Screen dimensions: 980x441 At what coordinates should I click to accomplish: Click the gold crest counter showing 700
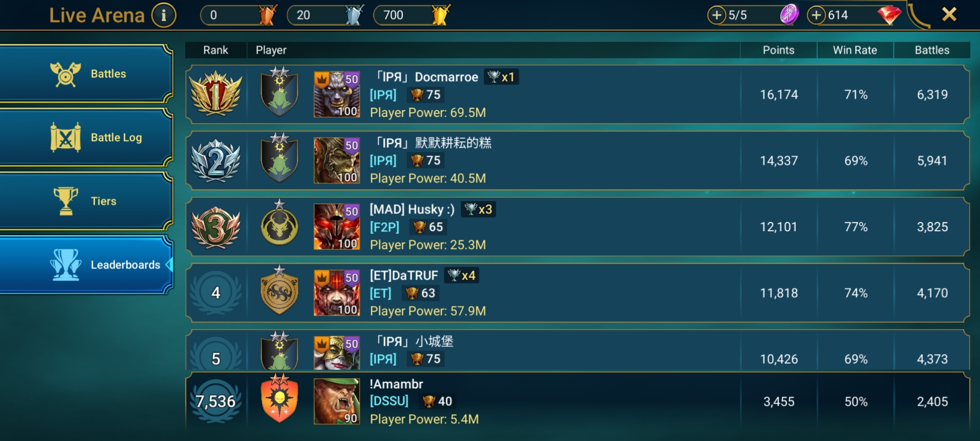coord(412,15)
